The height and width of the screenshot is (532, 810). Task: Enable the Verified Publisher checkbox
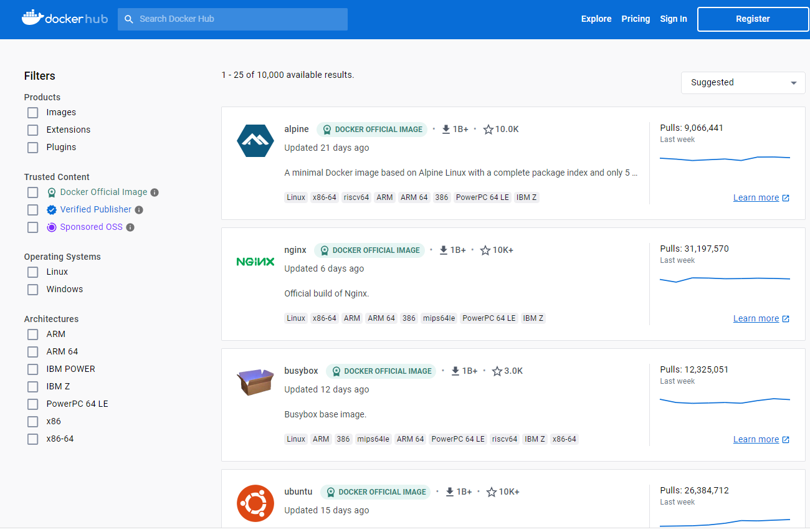coord(33,210)
